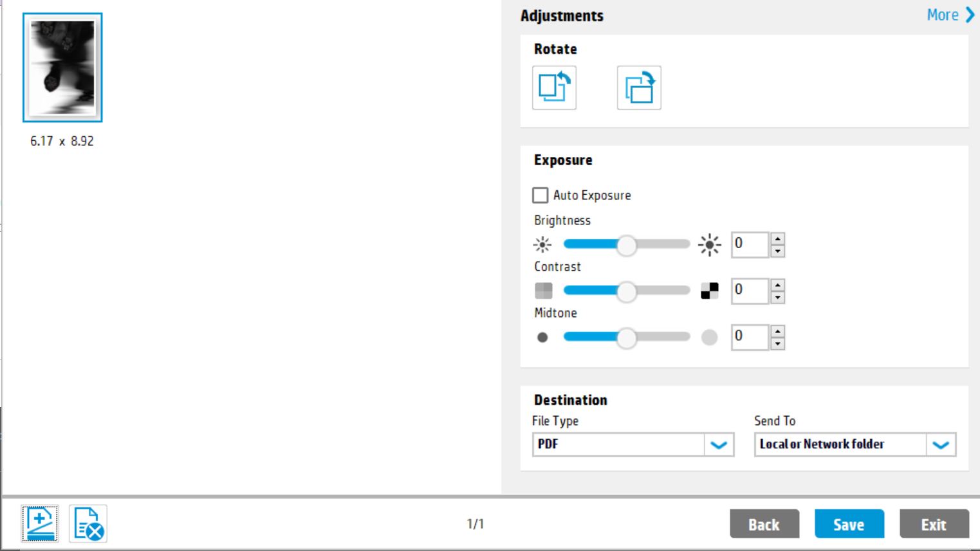Rotate the scan clockwise
Screen dimensions: 980x551
coord(638,87)
